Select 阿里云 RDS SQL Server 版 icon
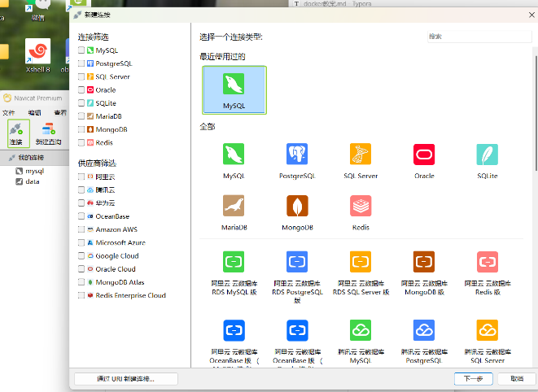The image size is (538, 392). [361, 262]
